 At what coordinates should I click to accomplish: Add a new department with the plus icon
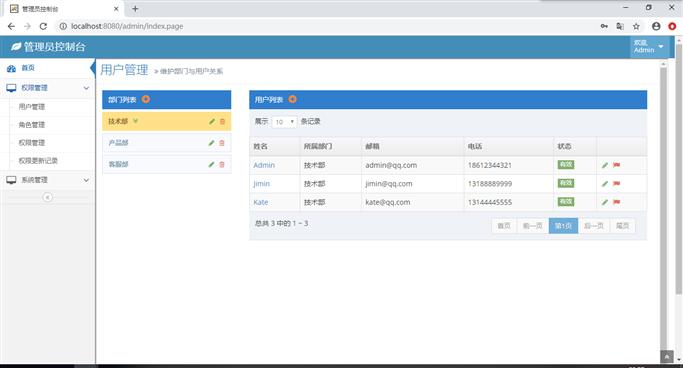[145, 99]
